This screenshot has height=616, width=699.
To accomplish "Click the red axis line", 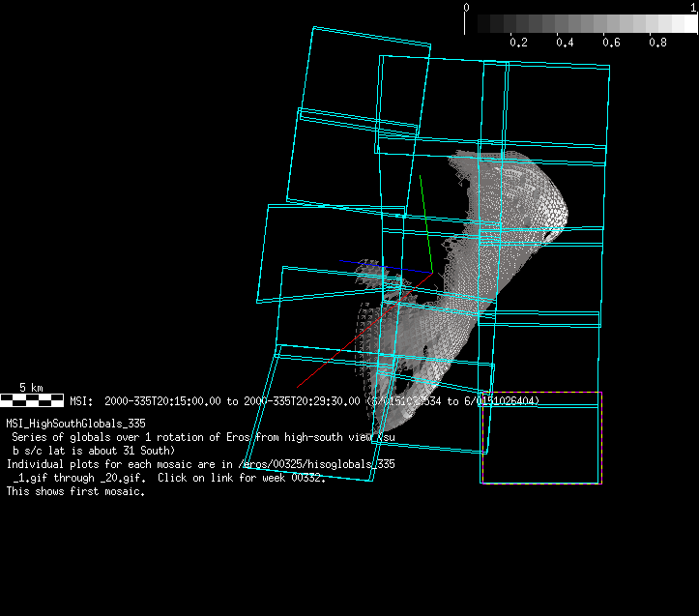I will click(329, 358).
